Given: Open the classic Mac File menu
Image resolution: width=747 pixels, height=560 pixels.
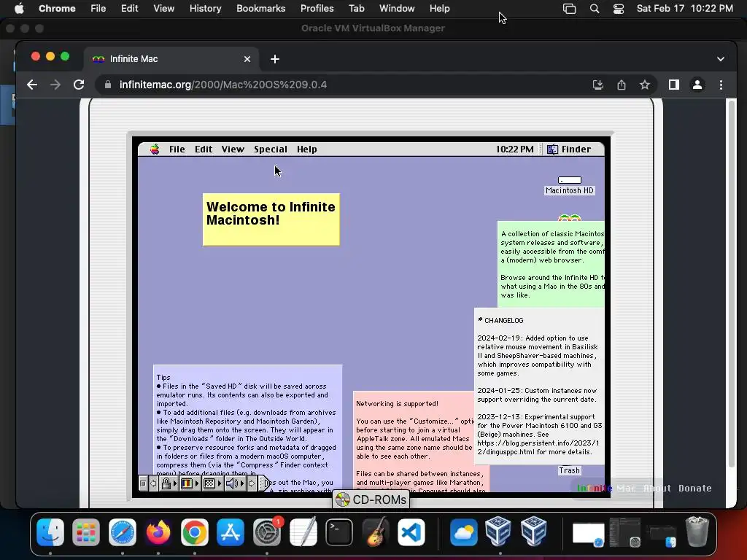Looking at the screenshot, I should [x=177, y=149].
